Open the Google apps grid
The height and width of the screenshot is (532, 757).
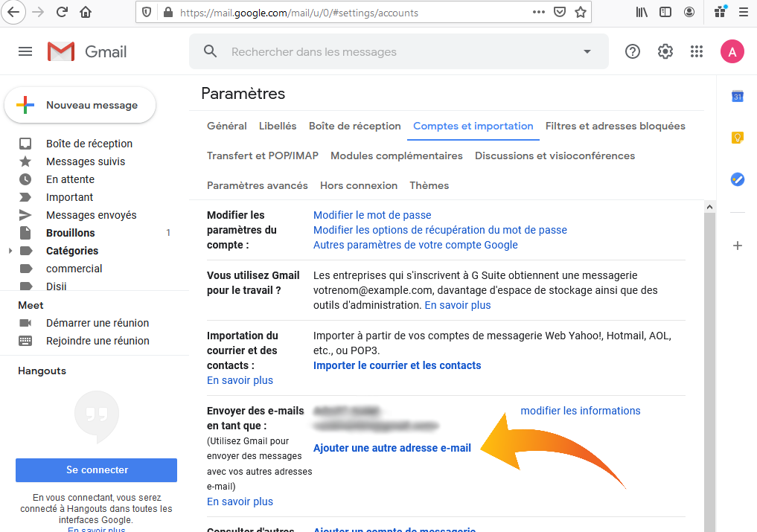697,51
